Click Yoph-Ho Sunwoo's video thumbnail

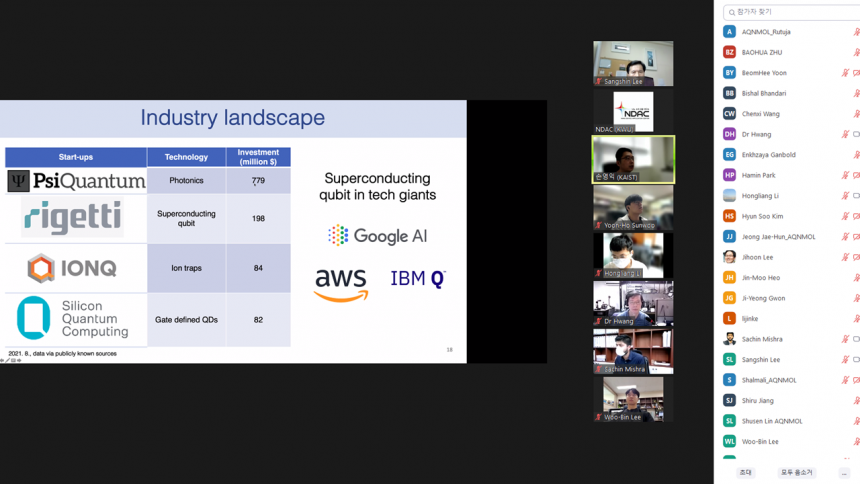[x=633, y=207]
